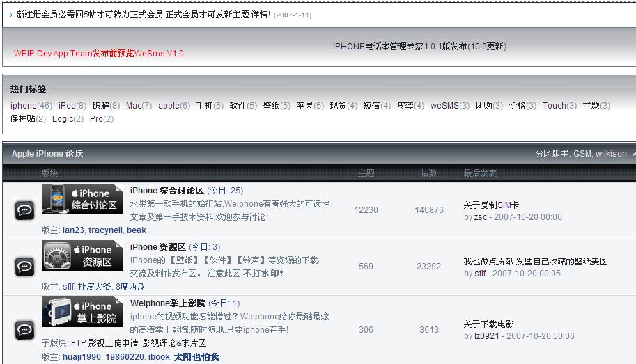Click the speech bubble icon beside Weiphone掌上影院
This screenshot has height=364, width=636.
point(25,330)
